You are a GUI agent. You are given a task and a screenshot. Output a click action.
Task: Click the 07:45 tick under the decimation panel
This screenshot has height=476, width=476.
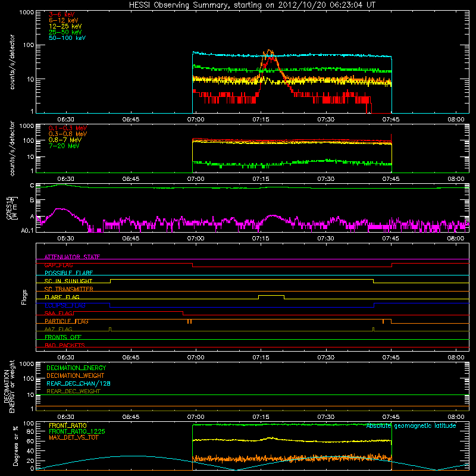pos(391,417)
